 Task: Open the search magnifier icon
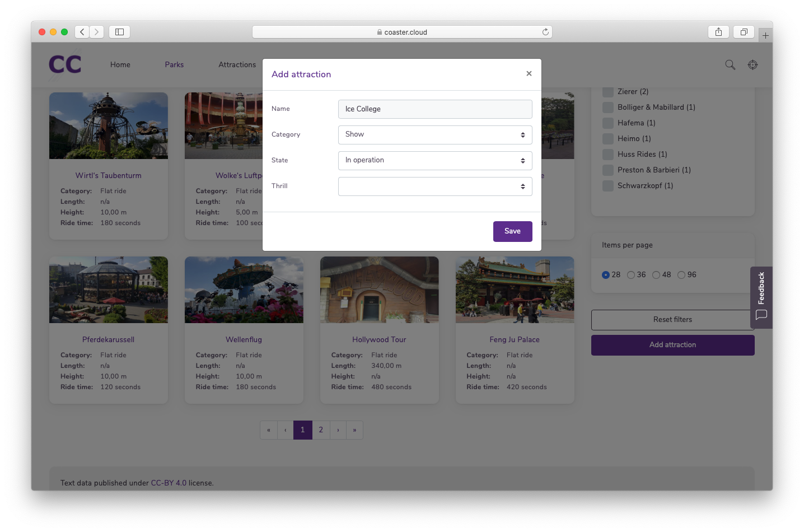pos(730,65)
